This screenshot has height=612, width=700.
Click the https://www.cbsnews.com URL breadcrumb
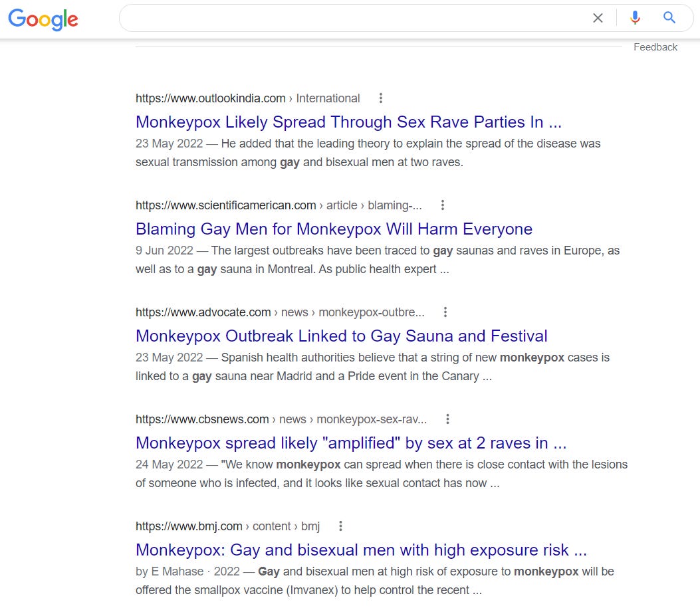(x=281, y=419)
